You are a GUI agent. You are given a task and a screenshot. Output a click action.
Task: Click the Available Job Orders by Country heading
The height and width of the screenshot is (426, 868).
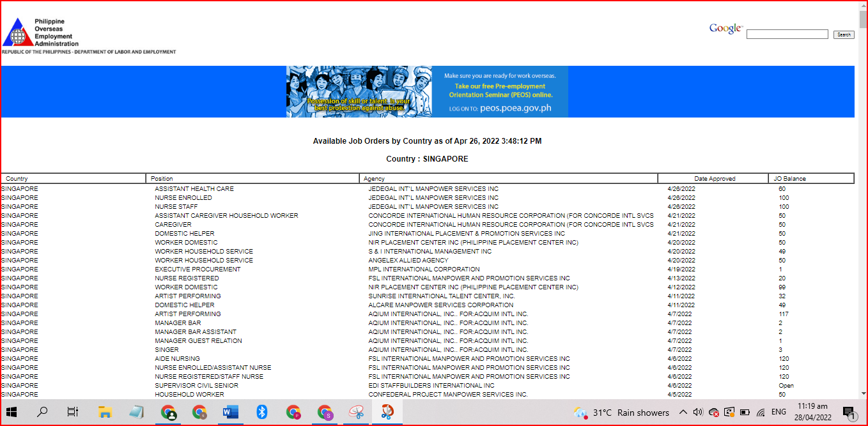pos(427,141)
